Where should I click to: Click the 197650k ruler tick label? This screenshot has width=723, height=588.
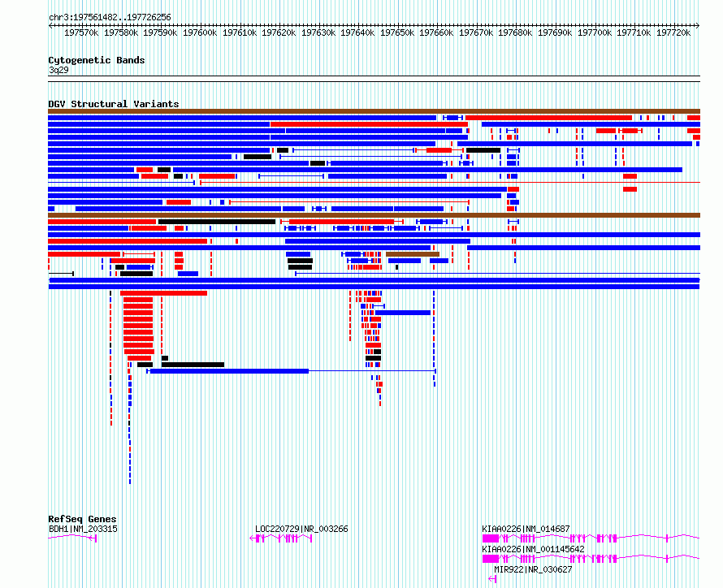click(397, 32)
